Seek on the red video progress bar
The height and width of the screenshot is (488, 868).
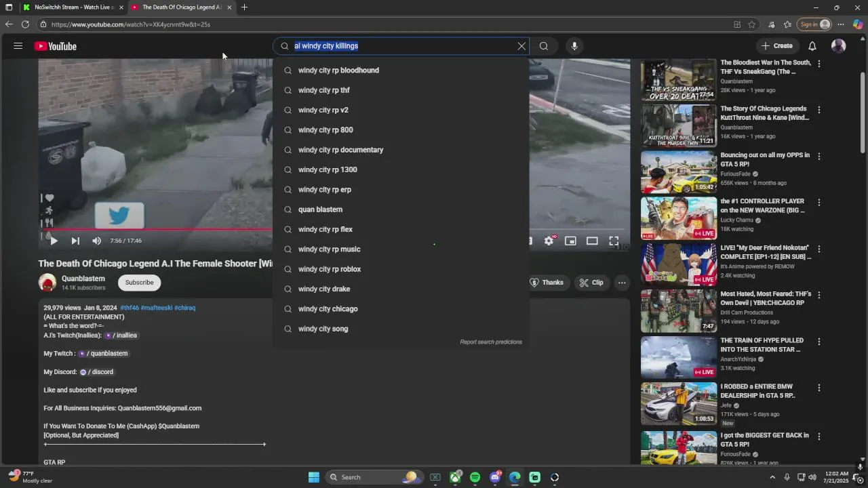pyautogui.click(x=156, y=229)
